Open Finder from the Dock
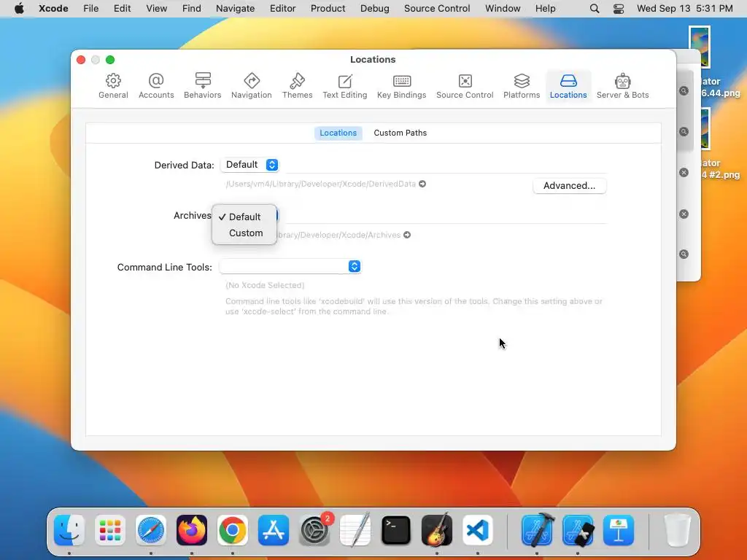 pyautogui.click(x=69, y=530)
